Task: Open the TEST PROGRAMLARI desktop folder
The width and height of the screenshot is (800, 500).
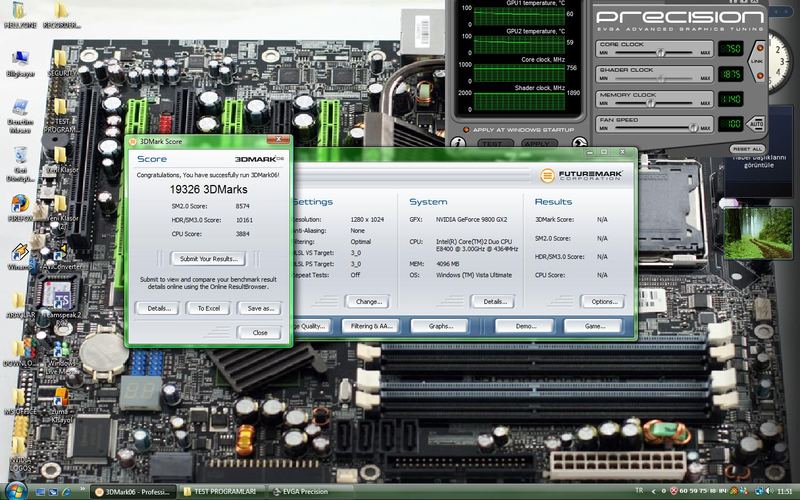Action: pyautogui.click(x=61, y=115)
